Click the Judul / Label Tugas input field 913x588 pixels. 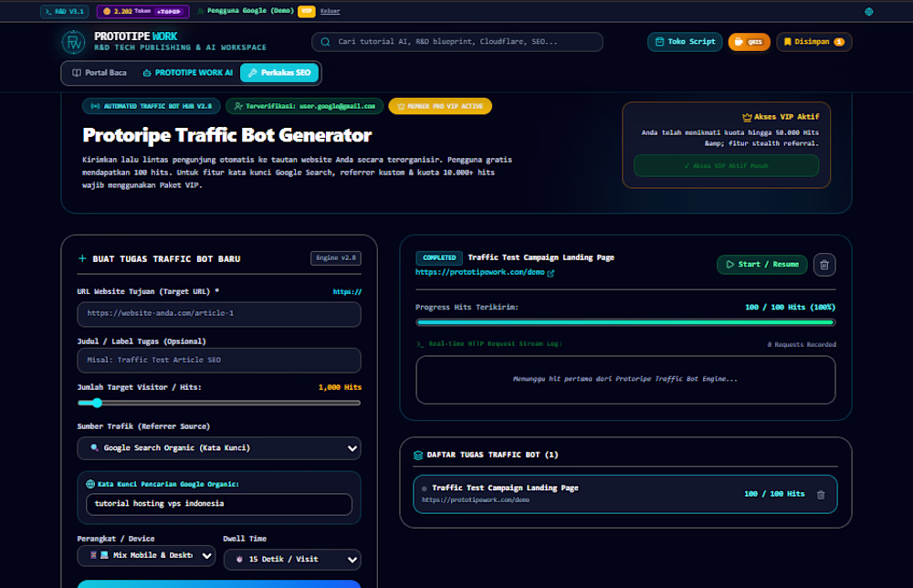[219, 361]
